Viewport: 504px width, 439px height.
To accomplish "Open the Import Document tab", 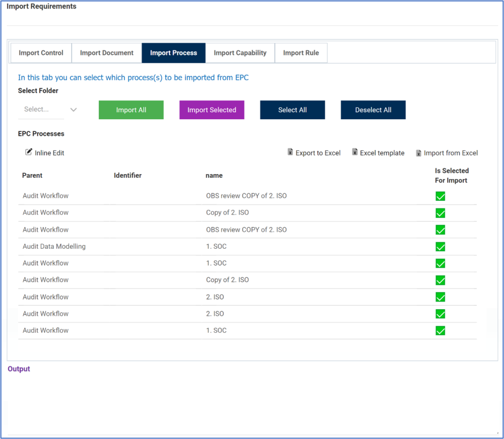I will tap(106, 53).
